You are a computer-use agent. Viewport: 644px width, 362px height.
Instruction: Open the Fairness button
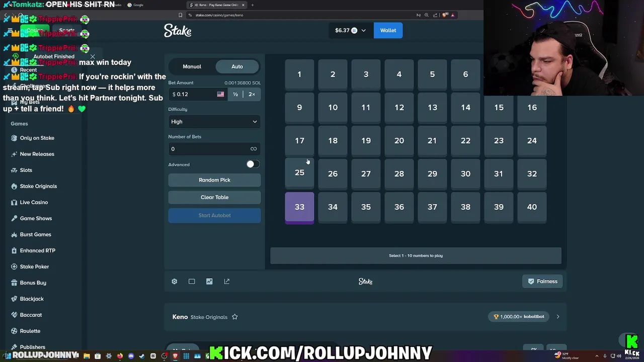542,282
